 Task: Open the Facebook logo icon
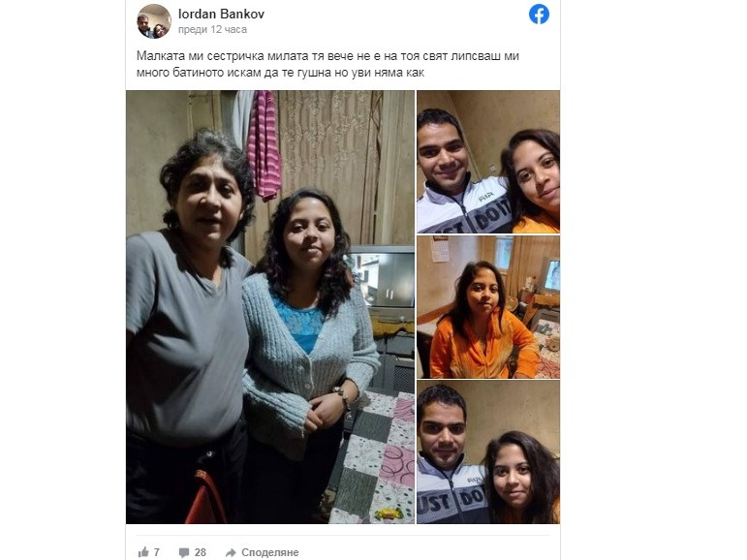coord(539,15)
